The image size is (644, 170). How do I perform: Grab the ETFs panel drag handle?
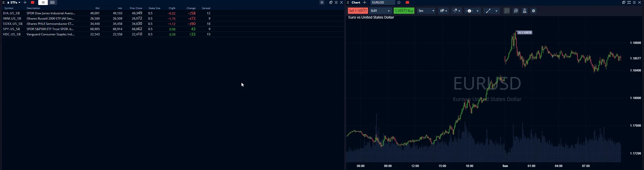pyautogui.click(x=3, y=2)
